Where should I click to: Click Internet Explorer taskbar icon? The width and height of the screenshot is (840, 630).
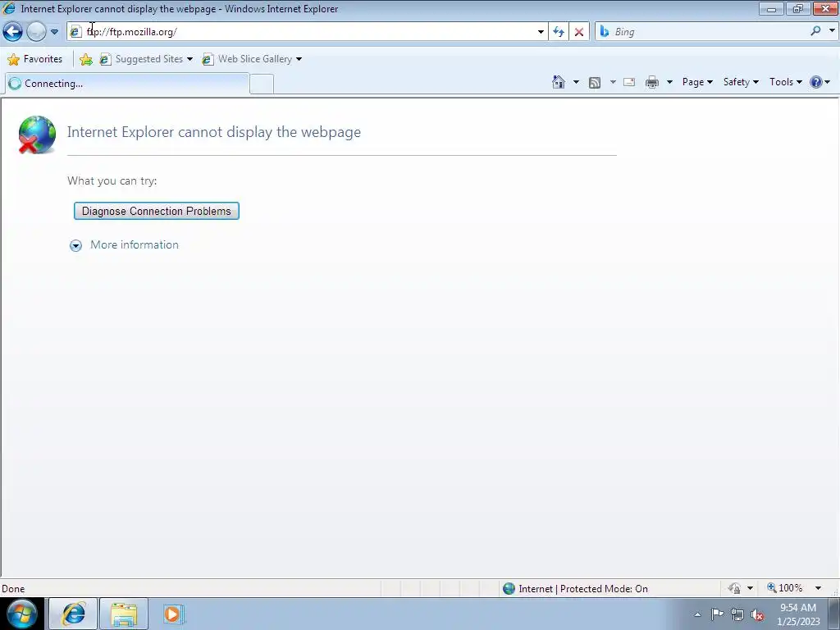click(x=73, y=614)
